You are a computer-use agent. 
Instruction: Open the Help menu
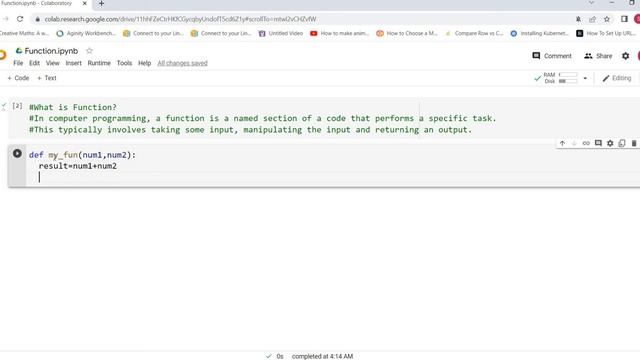144,63
